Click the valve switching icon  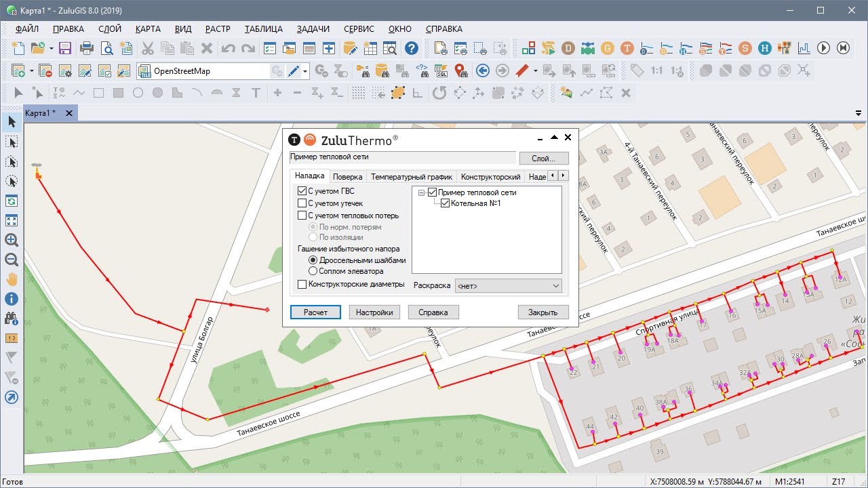coord(588,48)
